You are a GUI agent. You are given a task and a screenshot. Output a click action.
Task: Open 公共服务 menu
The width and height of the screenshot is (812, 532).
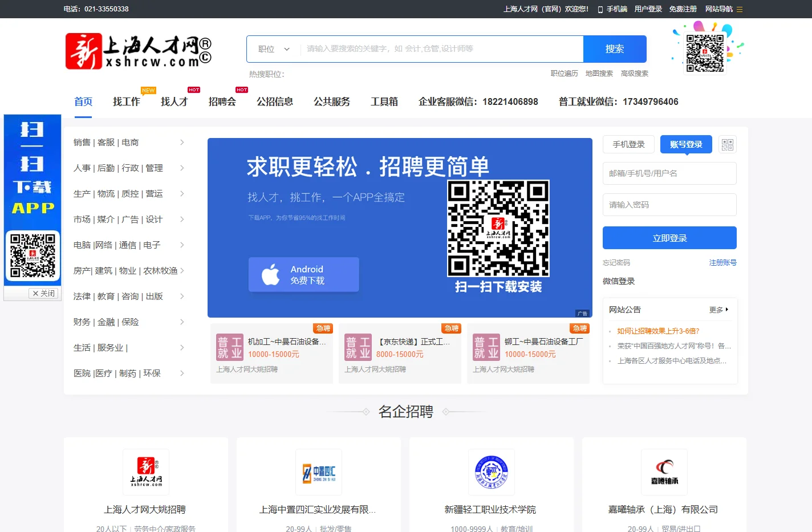[332, 101]
